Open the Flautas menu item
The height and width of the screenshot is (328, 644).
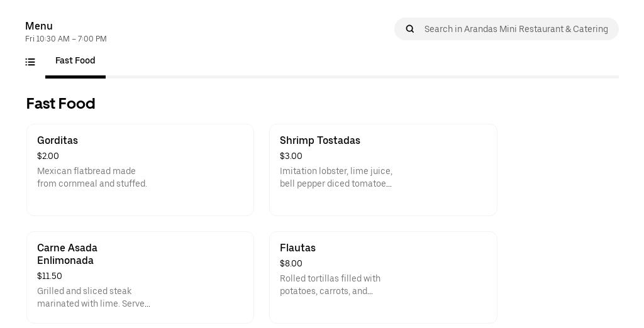(297, 248)
